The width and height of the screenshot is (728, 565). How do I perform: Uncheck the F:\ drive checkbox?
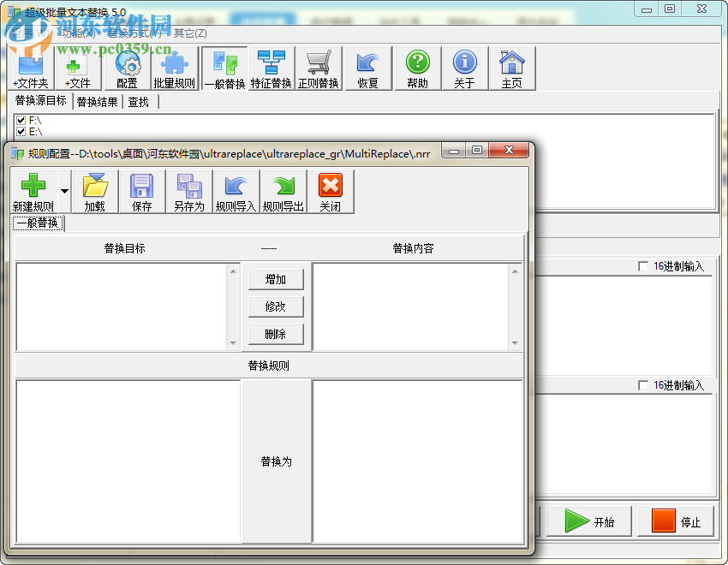click(x=20, y=121)
